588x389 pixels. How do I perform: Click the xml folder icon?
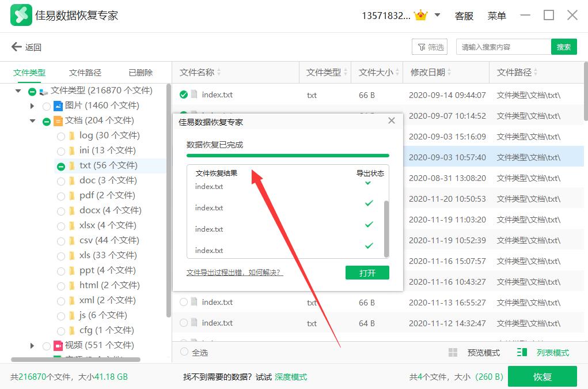(x=71, y=301)
